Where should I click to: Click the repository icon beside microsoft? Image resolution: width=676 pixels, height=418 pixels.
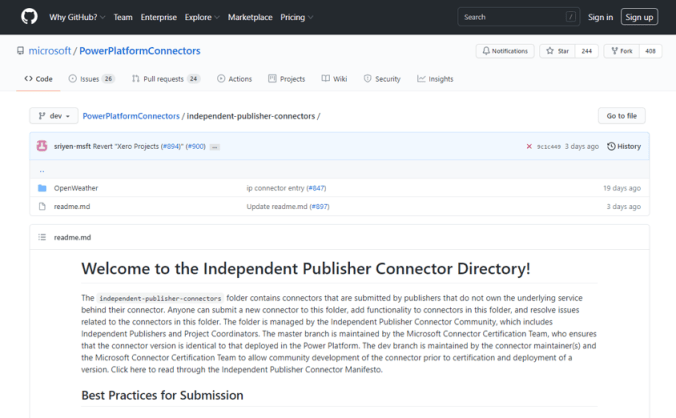pos(20,51)
